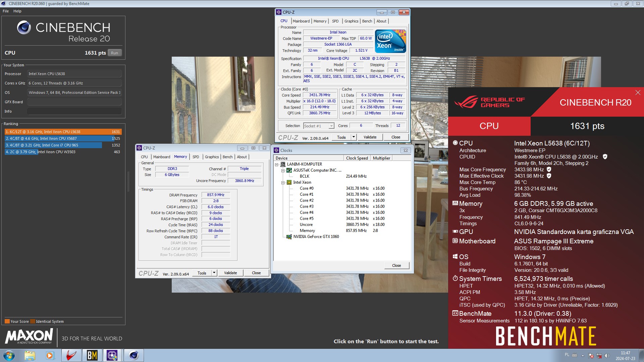Click the System Timers stopwatch icon
The height and width of the screenshot is (362, 644).
coord(455,278)
